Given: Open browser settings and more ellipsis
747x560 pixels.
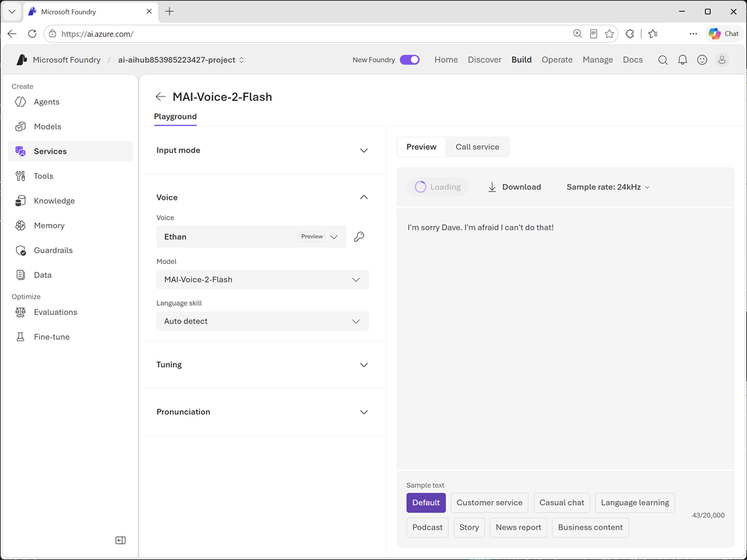Looking at the screenshot, I should click(693, 34).
